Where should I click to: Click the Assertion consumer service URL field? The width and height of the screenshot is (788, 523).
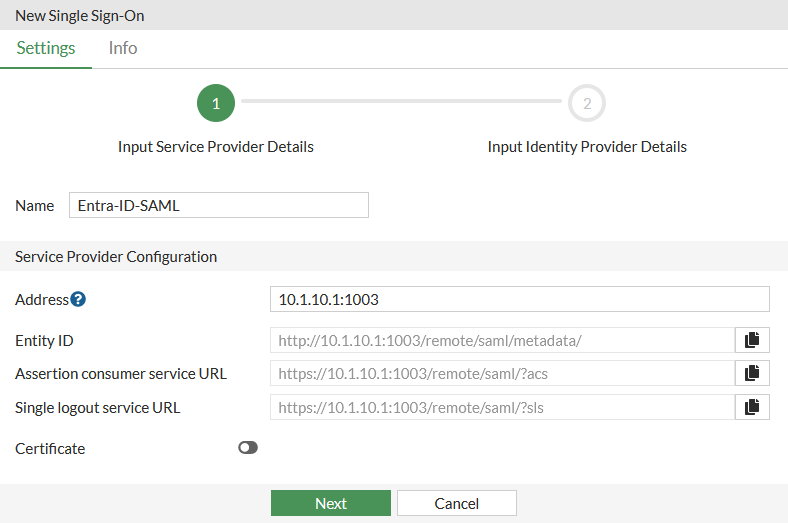tap(501, 373)
